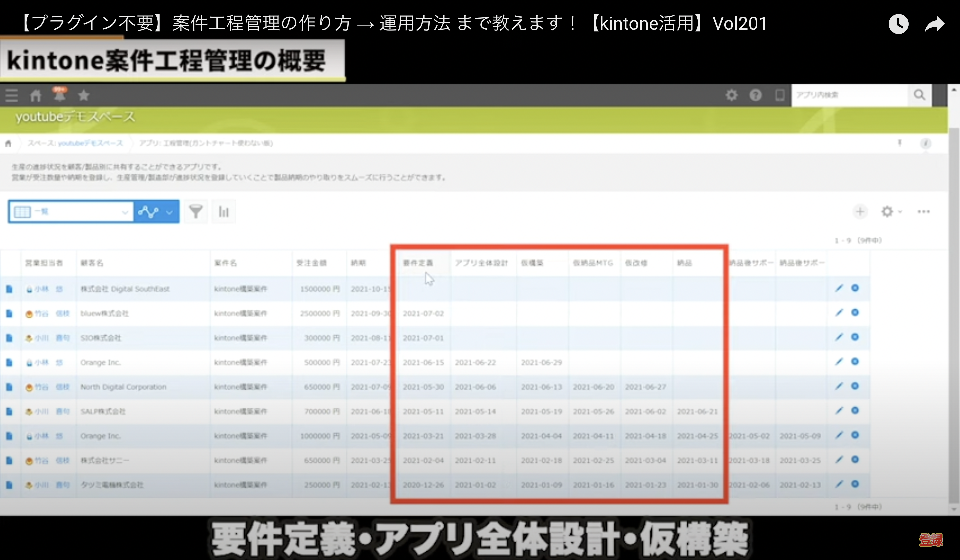Click the アプリ内検索 search input field
Image resolution: width=960 pixels, height=560 pixels.
coord(850,95)
